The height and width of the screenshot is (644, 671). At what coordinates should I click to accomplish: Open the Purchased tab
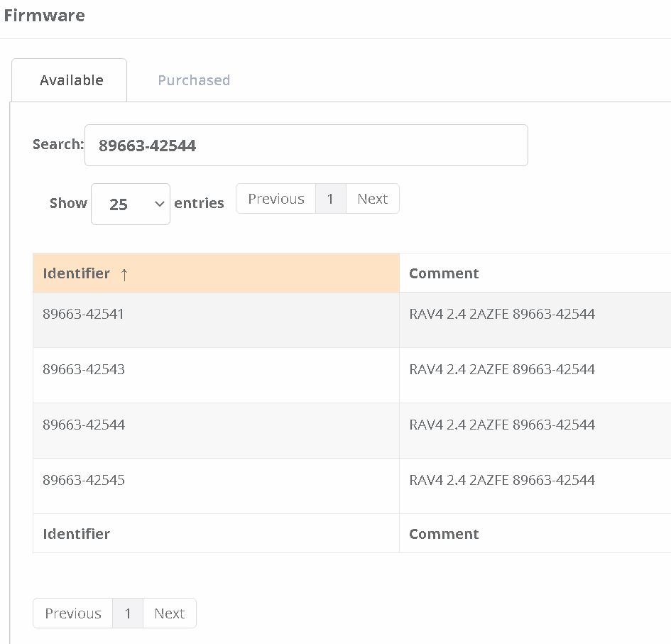[x=194, y=80]
